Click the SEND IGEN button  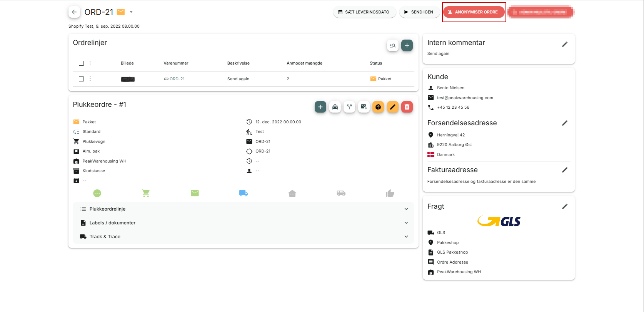coord(419,12)
